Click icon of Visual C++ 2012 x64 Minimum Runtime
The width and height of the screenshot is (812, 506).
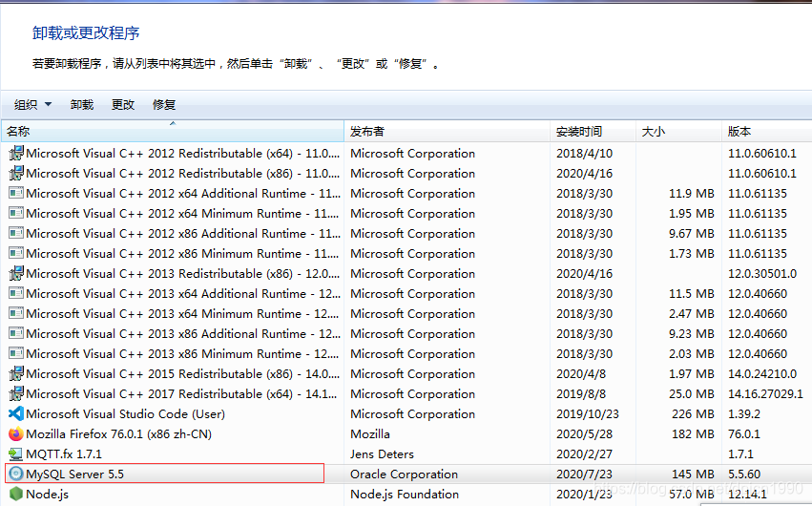click(x=16, y=213)
